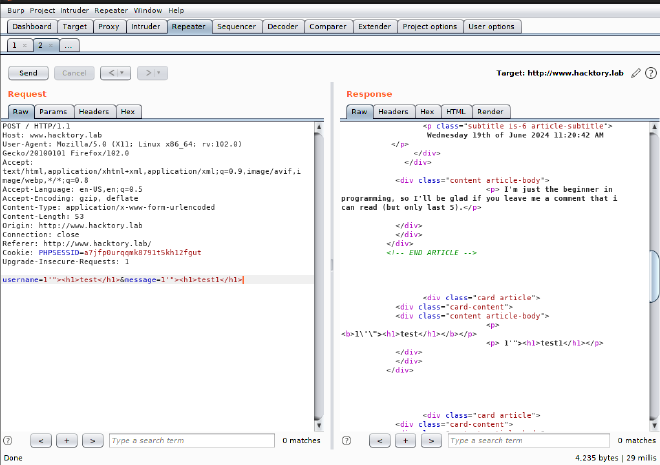
Task: Switch to the Intruder tool tab
Action: pyautogui.click(x=146, y=27)
